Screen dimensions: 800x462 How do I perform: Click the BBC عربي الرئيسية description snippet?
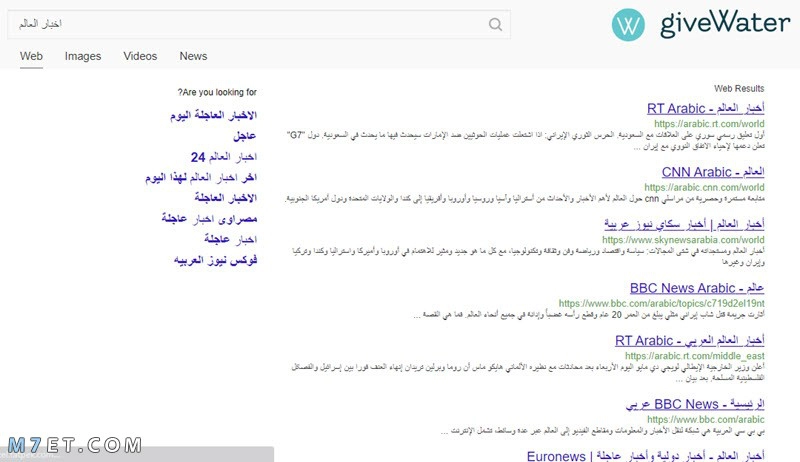tap(603, 431)
